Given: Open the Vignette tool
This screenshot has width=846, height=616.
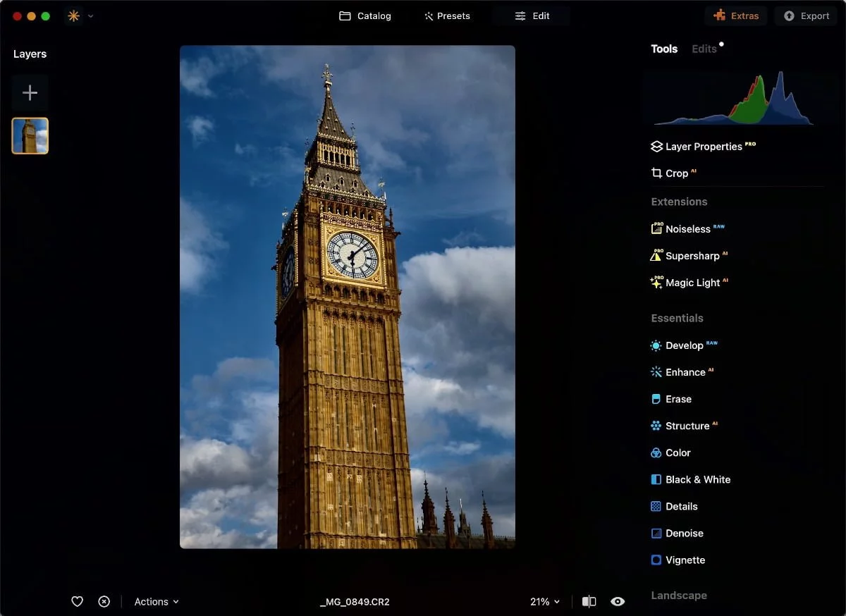Looking at the screenshot, I should (685, 560).
